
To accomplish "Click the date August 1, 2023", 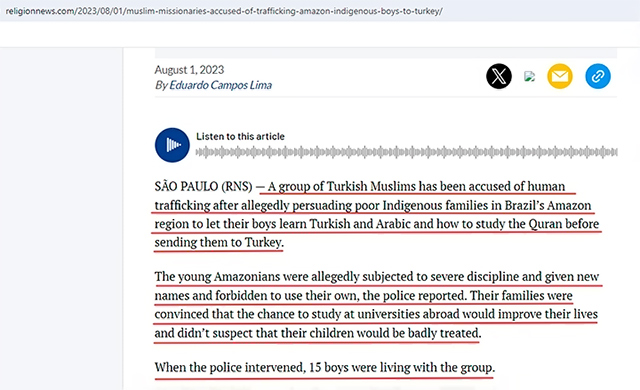I will [x=189, y=70].
